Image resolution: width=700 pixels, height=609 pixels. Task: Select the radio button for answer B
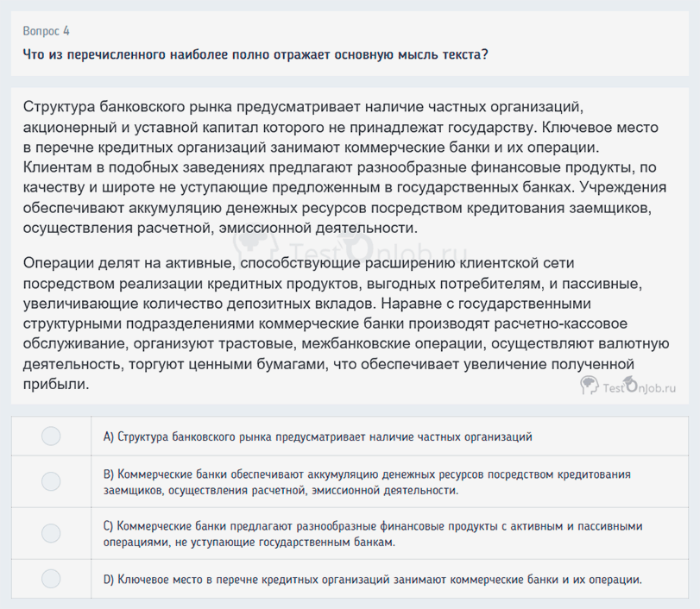tap(50, 481)
